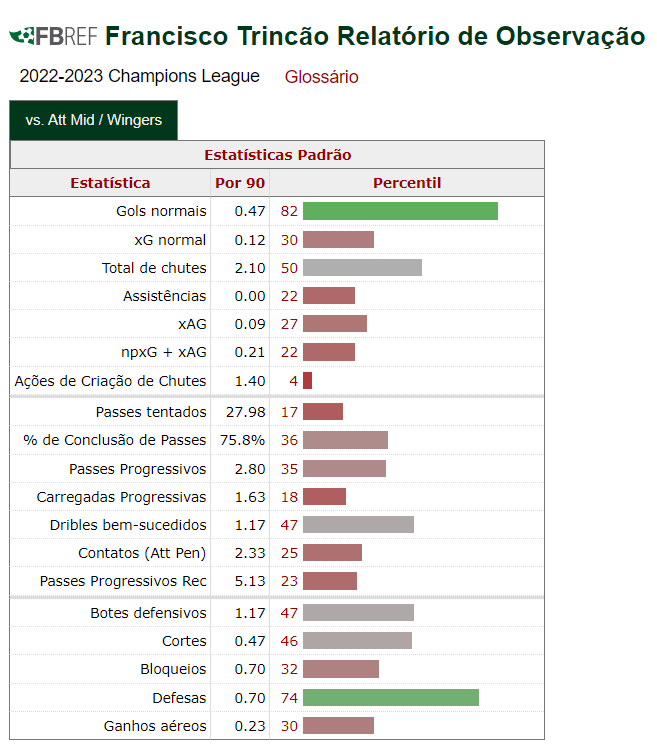Click the 2022-2023 Champions League heading
This screenshot has height=751, width=657.
click(x=139, y=76)
